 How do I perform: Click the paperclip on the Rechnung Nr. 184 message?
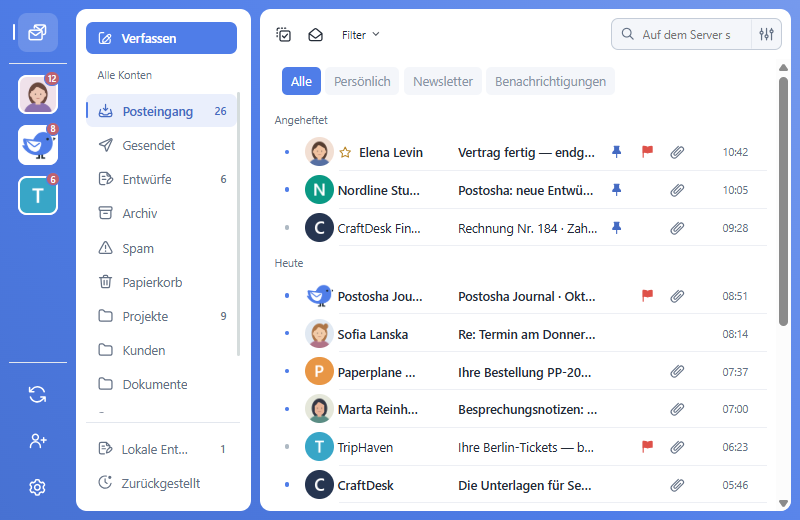pyautogui.click(x=677, y=228)
